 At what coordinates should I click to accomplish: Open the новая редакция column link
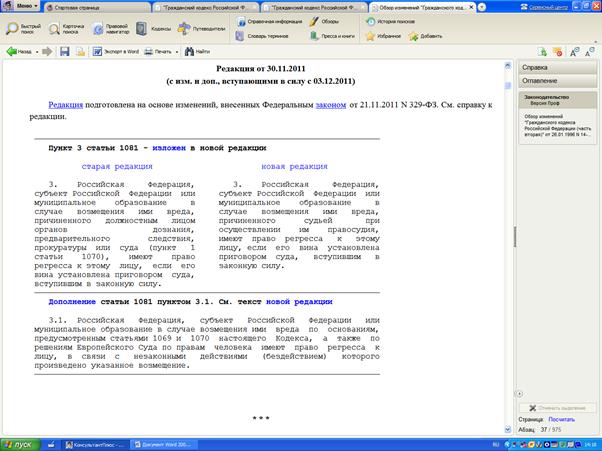294,167
